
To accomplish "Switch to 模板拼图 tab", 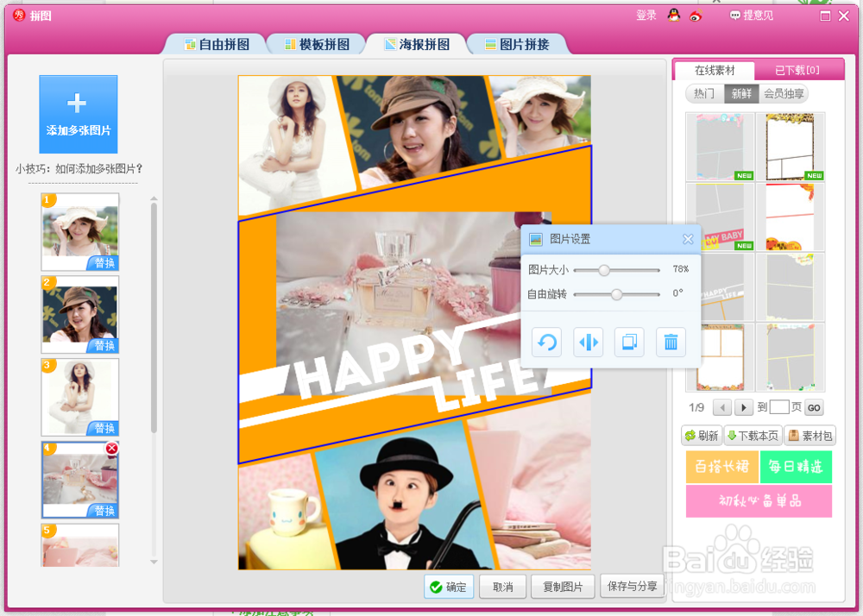I will coord(317,44).
